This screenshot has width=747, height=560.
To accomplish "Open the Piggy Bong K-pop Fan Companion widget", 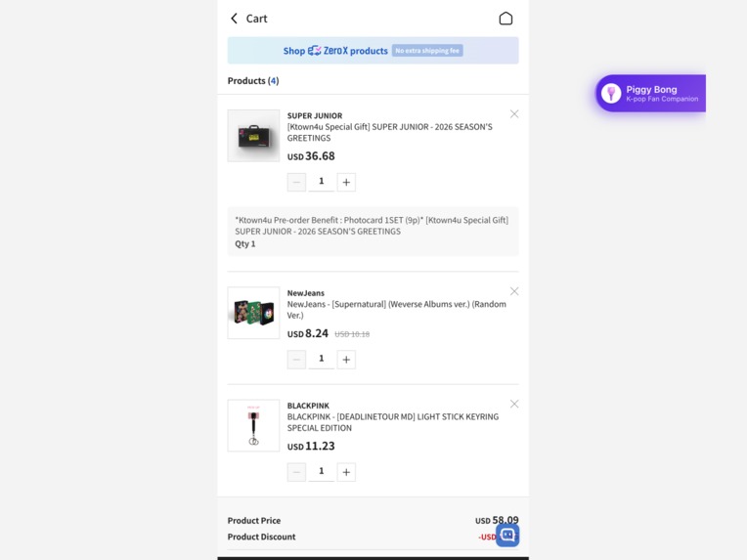I will (651, 94).
